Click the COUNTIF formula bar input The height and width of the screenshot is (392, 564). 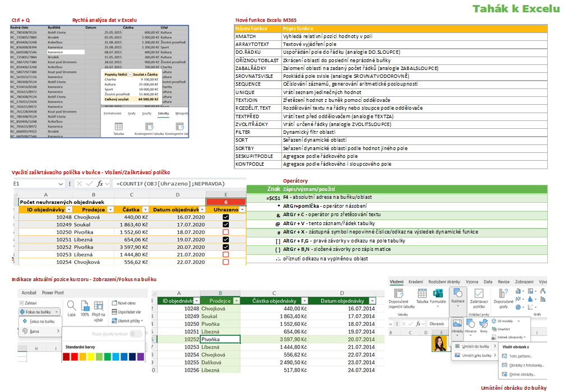[179, 184]
